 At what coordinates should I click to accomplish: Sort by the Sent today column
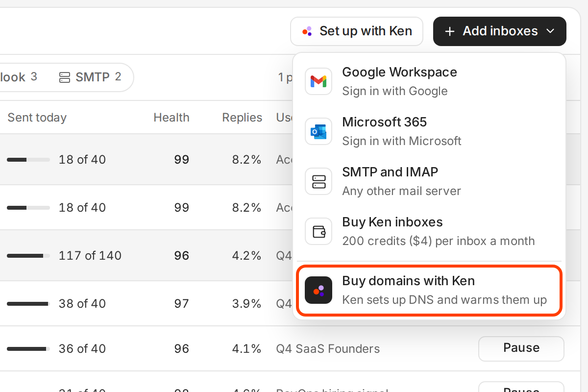pos(37,118)
